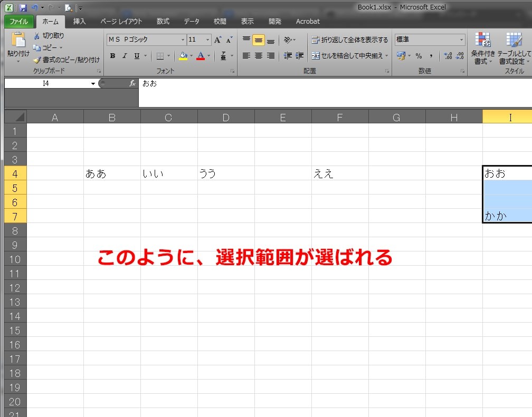Viewport: 532px width, 417px height.
Task: Apply fill color to the selection
Action: click(183, 55)
